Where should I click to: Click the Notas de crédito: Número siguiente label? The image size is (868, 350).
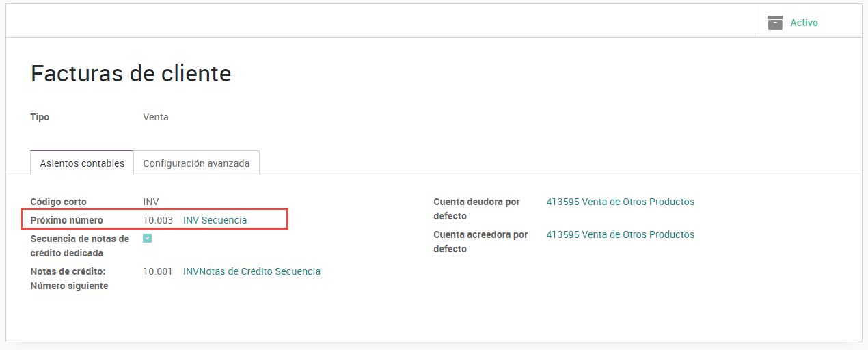69,278
